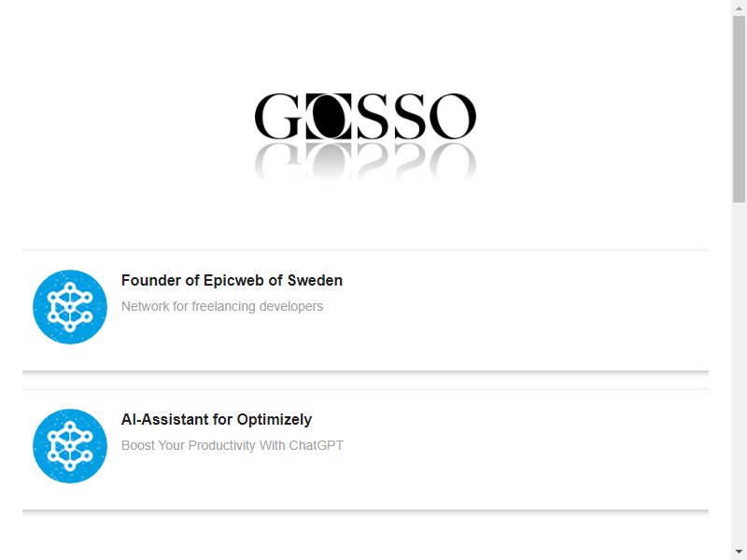
Task: Click the reflected shadow of the GOSSO logo
Action: point(365,161)
